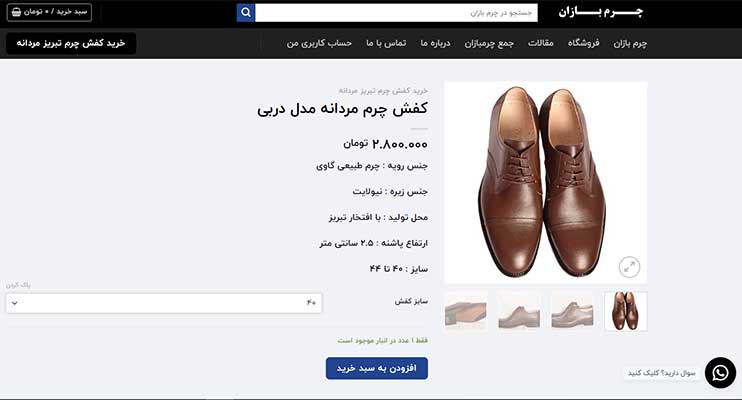This screenshot has width=742, height=400.
Task: Click افزودن به سبد خرید button
Action: tap(377, 368)
